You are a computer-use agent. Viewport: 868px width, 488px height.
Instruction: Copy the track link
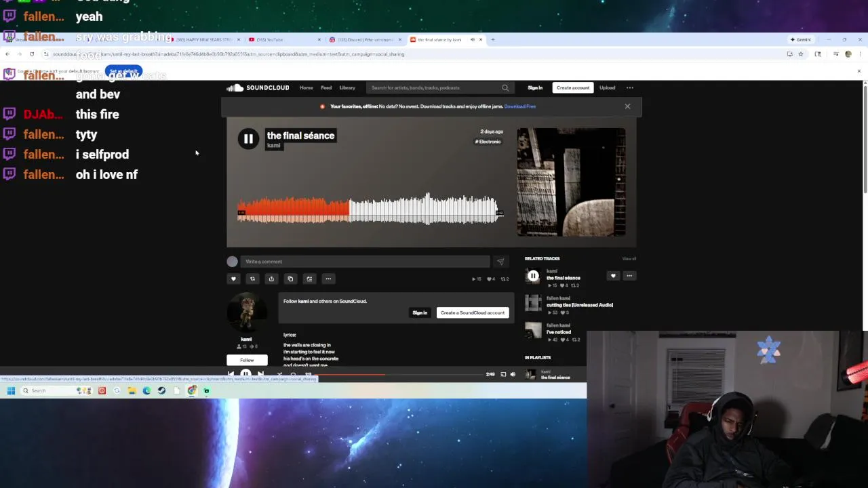(x=290, y=279)
